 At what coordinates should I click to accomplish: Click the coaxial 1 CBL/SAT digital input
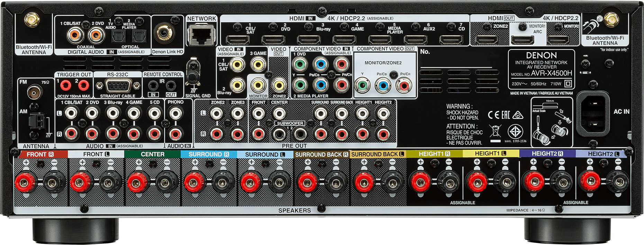pos(75,35)
